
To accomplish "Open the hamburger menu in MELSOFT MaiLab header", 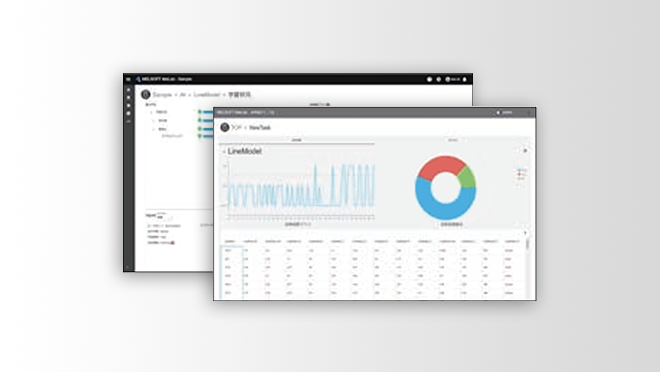I will pos(128,79).
